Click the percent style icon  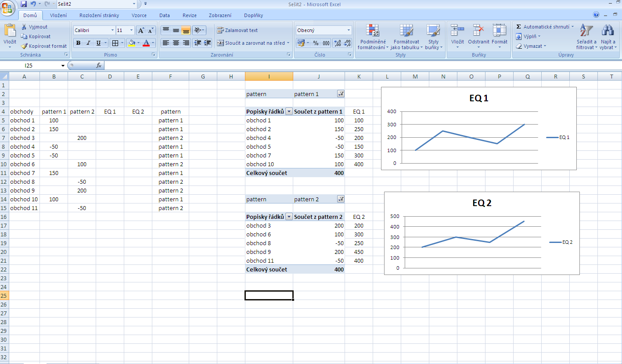316,43
